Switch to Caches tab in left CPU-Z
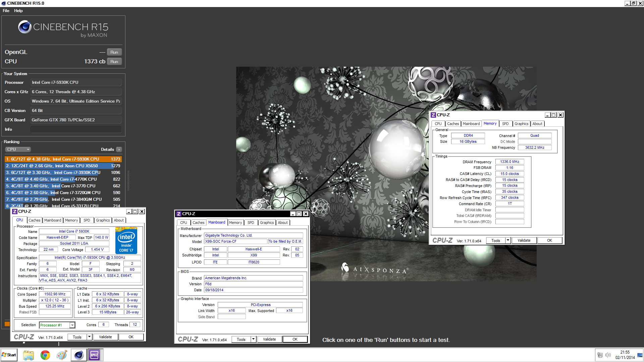This screenshot has height=362, width=644. point(34,221)
